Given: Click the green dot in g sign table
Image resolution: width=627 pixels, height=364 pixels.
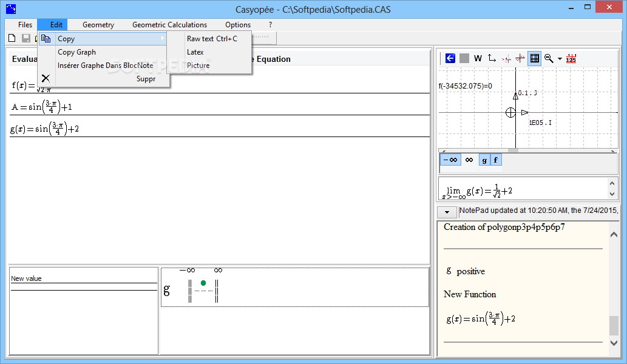Looking at the screenshot, I should (203, 283).
